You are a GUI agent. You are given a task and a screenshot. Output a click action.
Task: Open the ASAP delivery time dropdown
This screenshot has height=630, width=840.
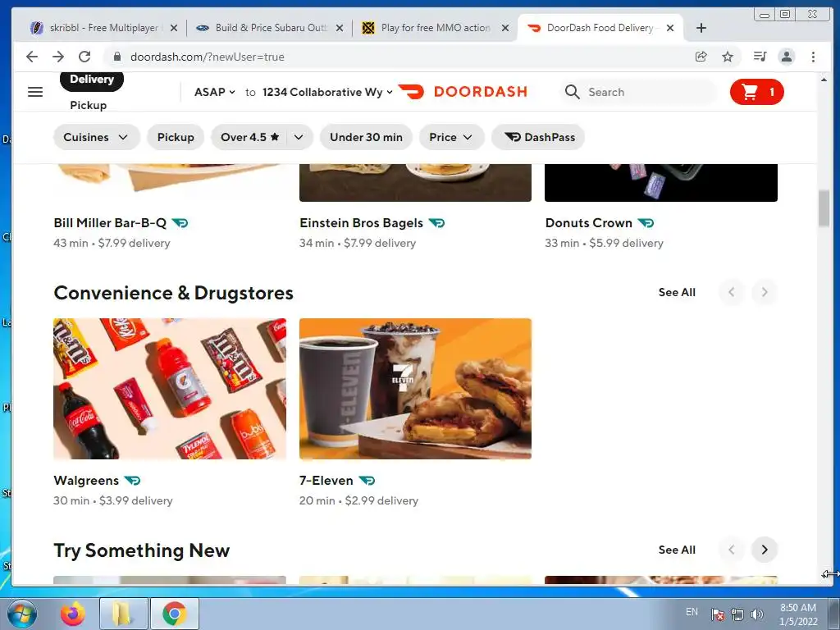pos(215,92)
